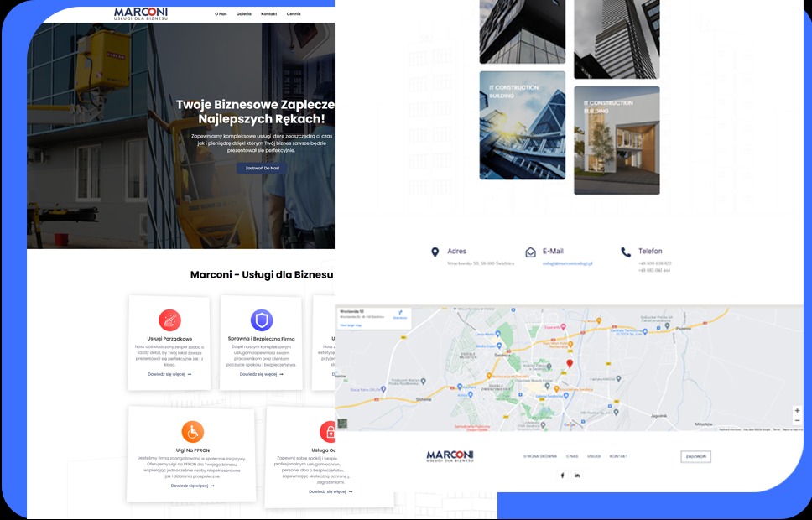Click the phone icon next to Telefon

pyautogui.click(x=624, y=251)
